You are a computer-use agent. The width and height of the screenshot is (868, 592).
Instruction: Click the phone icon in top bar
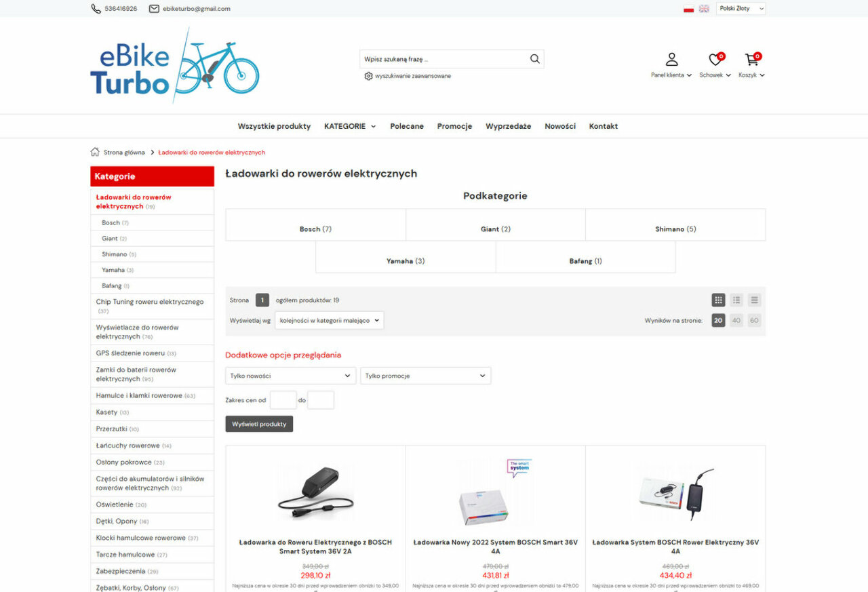(96, 9)
